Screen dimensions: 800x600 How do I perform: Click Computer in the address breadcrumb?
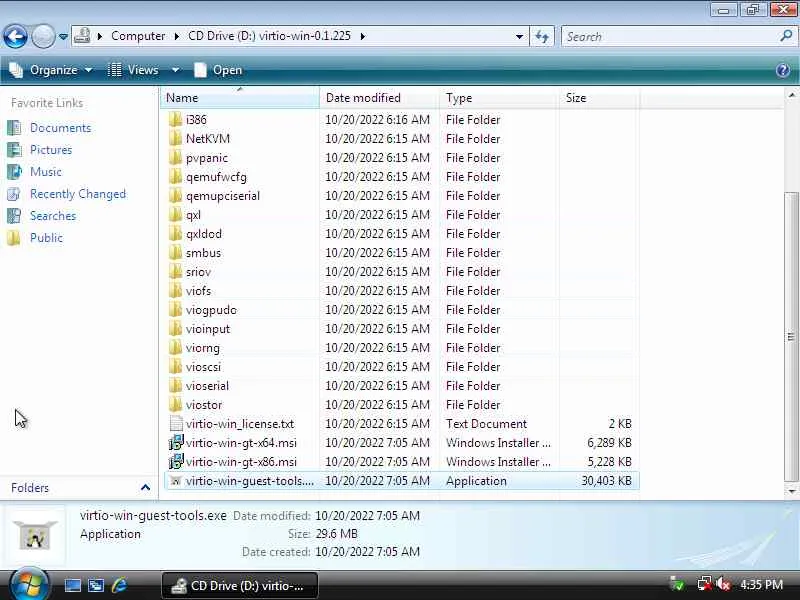click(x=138, y=36)
